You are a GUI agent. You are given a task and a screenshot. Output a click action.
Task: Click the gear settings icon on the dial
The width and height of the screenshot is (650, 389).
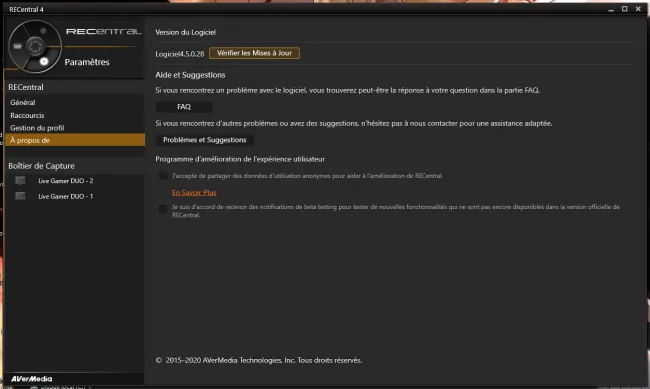pos(44,61)
